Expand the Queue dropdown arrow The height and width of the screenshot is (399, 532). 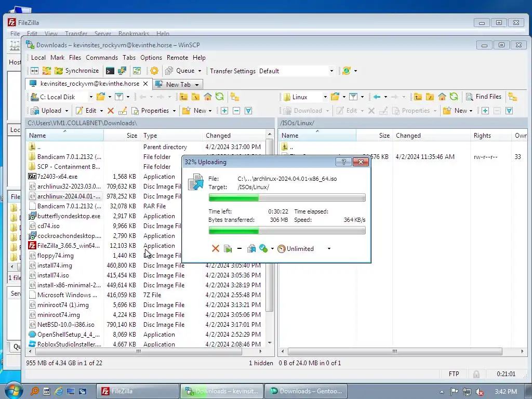199,71
